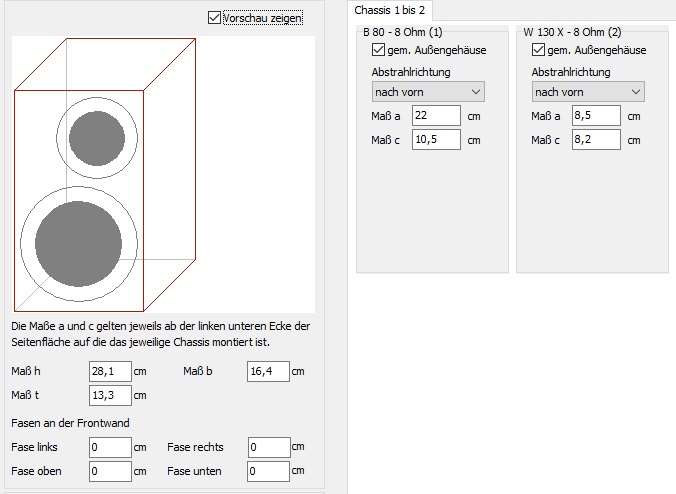Select the Chassis 1 bis 2 tab
The image size is (676, 494).
(x=389, y=10)
